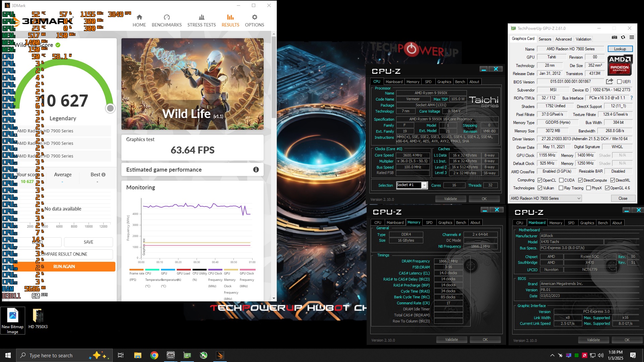Viewport: 644px width, 362px height.
Task: Click COMPARE RESULT ONLINE in 3DMark
Action: tap(63, 254)
